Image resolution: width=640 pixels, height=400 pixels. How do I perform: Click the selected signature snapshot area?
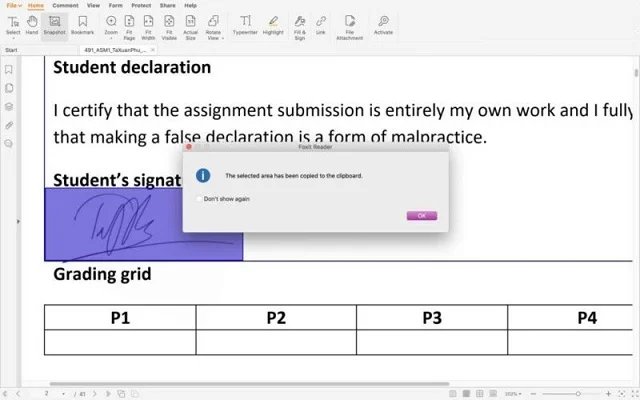(144, 224)
